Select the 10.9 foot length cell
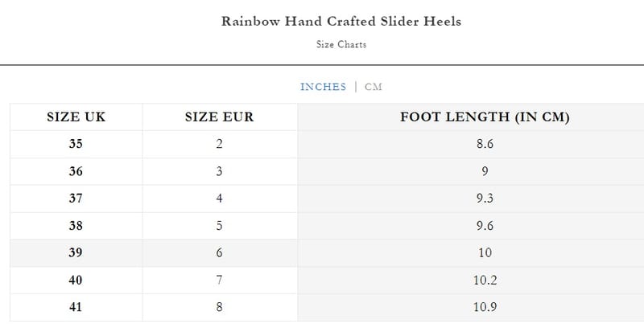 pyautogui.click(x=485, y=307)
